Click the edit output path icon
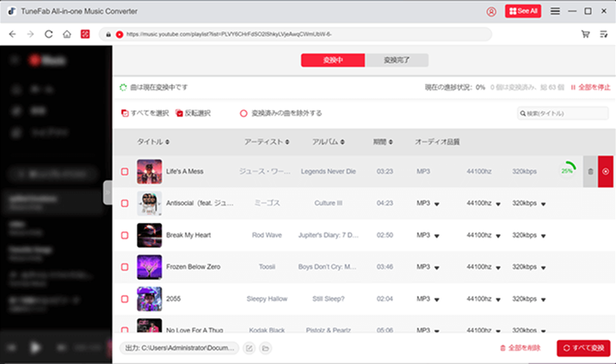The height and width of the screenshot is (364, 616). 249,348
